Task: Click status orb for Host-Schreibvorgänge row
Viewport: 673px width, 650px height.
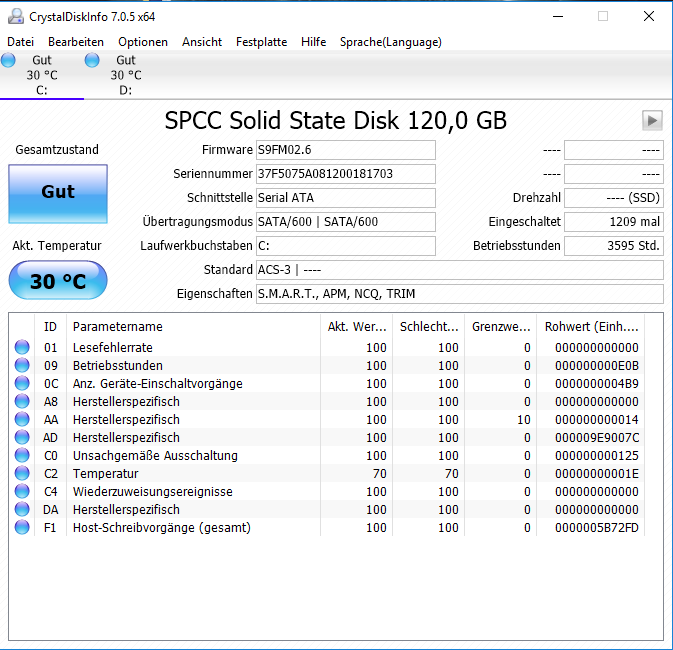Action: coord(22,527)
